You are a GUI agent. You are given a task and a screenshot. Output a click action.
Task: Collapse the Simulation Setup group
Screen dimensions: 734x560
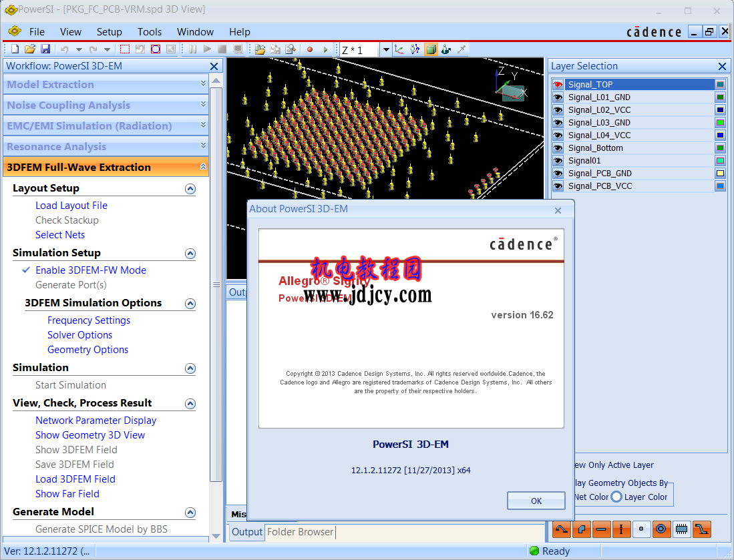point(190,254)
